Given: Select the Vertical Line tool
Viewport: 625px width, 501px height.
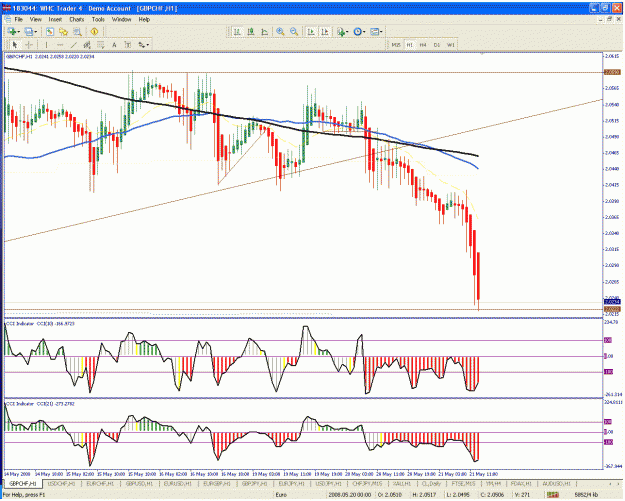Looking at the screenshot, I should (46, 45).
